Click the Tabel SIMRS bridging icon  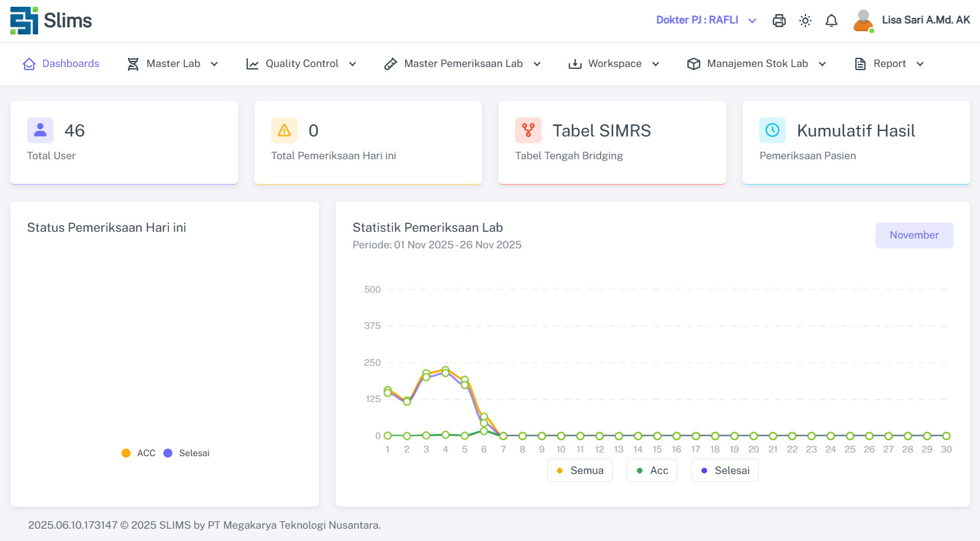[x=528, y=130]
